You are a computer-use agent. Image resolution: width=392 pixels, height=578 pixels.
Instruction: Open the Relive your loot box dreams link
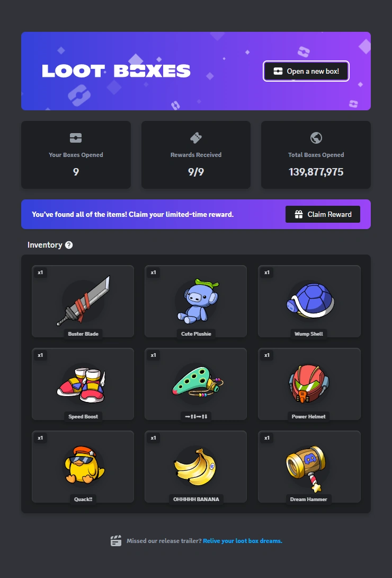click(x=243, y=541)
